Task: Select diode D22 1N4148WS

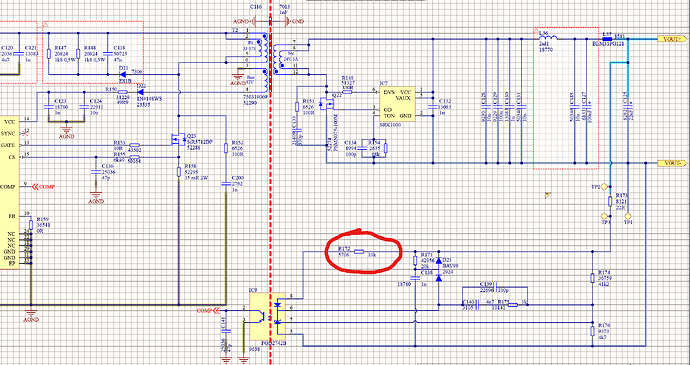Action: point(140,92)
